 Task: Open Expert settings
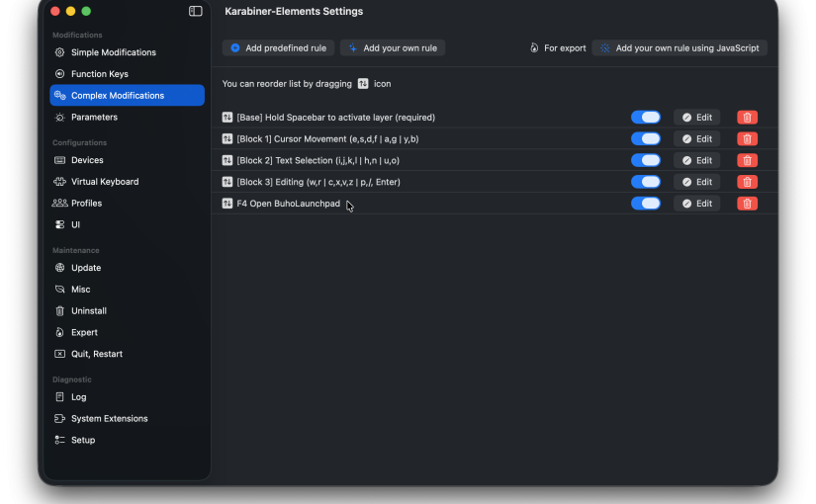point(127,332)
